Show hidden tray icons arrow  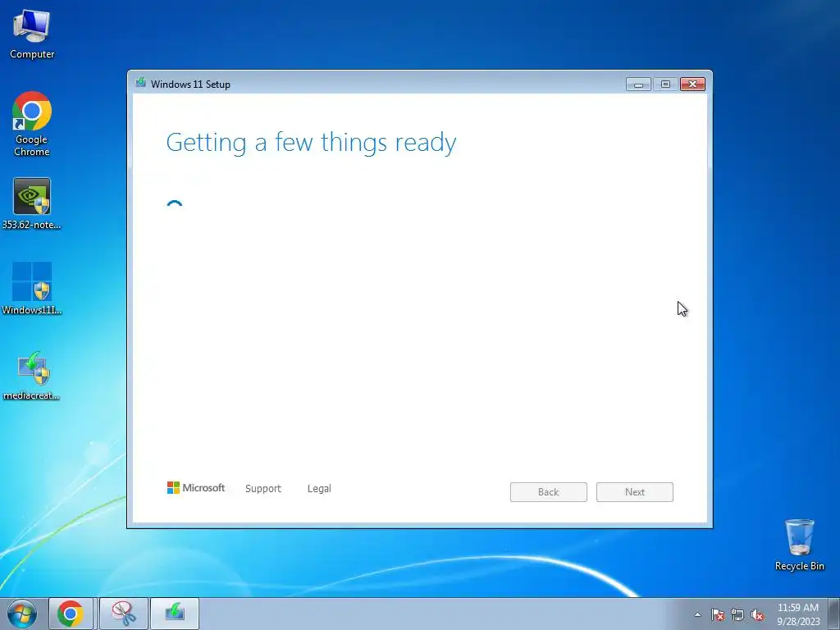coord(697,614)
